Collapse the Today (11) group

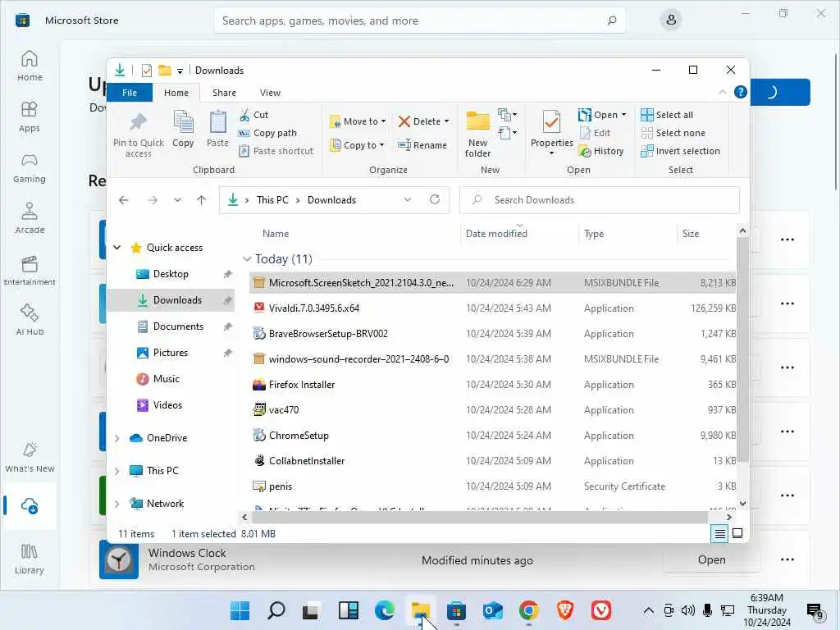(x=247, y=258)
